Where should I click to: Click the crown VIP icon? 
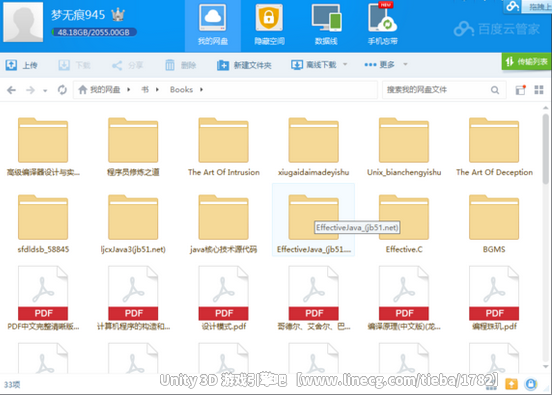point(118,14)
